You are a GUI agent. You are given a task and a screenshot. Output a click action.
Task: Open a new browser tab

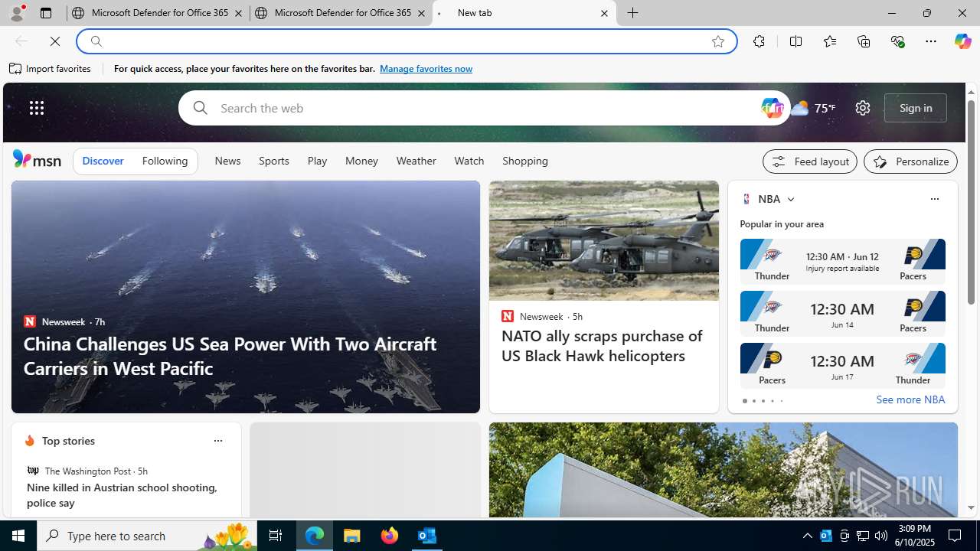(633, 13)
